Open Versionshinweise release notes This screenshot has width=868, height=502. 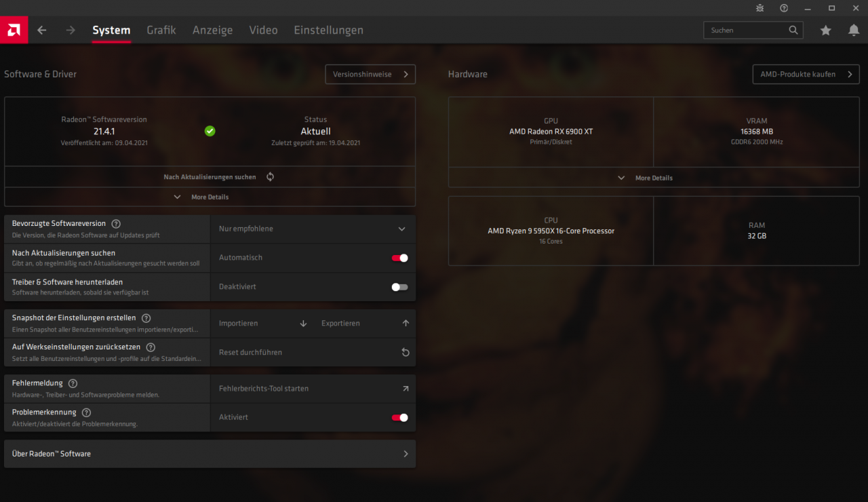point(370,75)
